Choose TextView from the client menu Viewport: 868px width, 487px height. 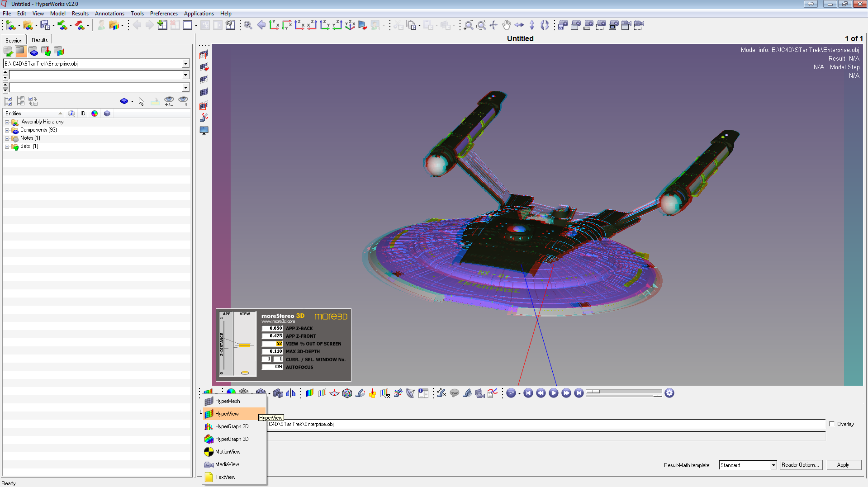click(x=234, y=477)
